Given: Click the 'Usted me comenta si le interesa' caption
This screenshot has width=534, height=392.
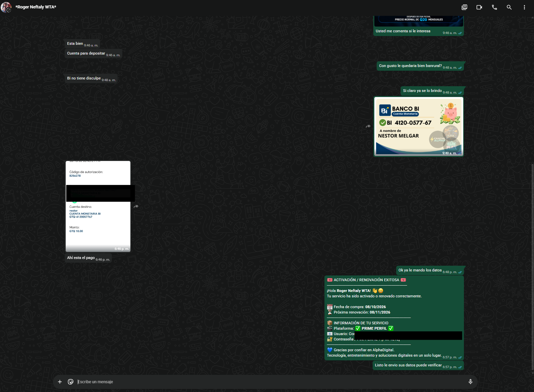Looking at the screenshot, I should [403, 31].
